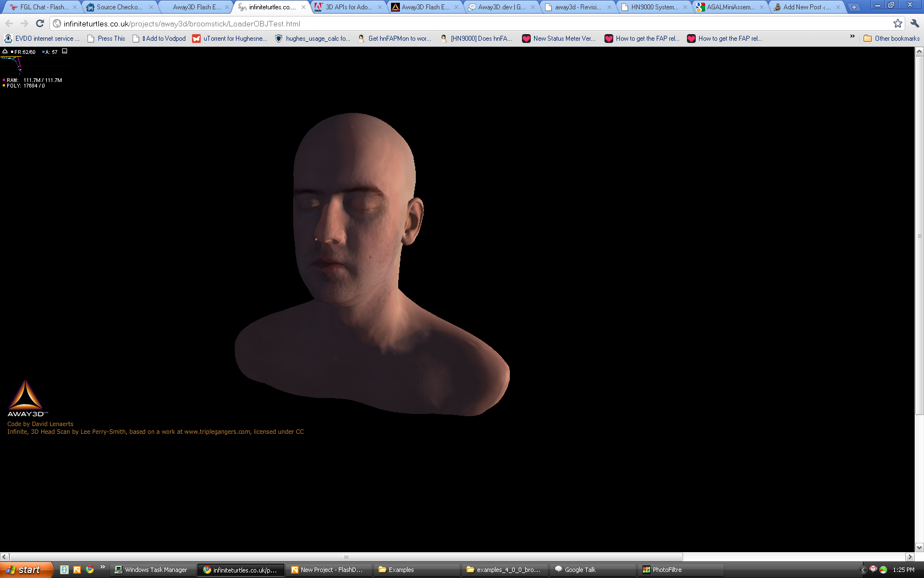Open Windows Task Manager from the taskbar

click(152, 570)
